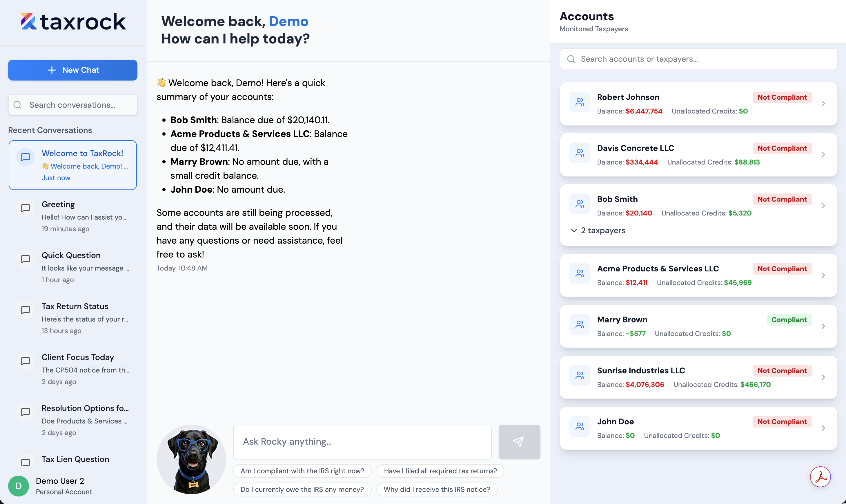
Task: Click Acme Products & Services account icon
Action: (x=580, y=273)
